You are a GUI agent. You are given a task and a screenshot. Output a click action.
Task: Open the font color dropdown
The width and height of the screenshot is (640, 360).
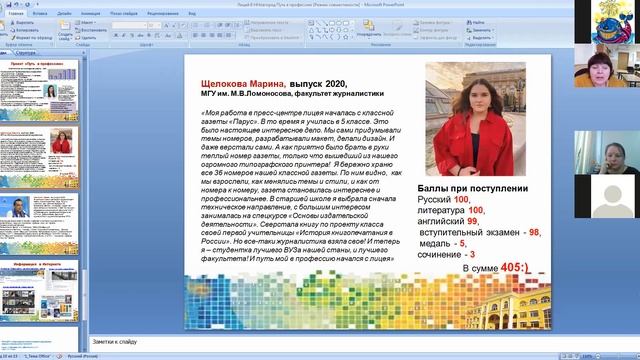pyautogui.click(x=179, y=36)
